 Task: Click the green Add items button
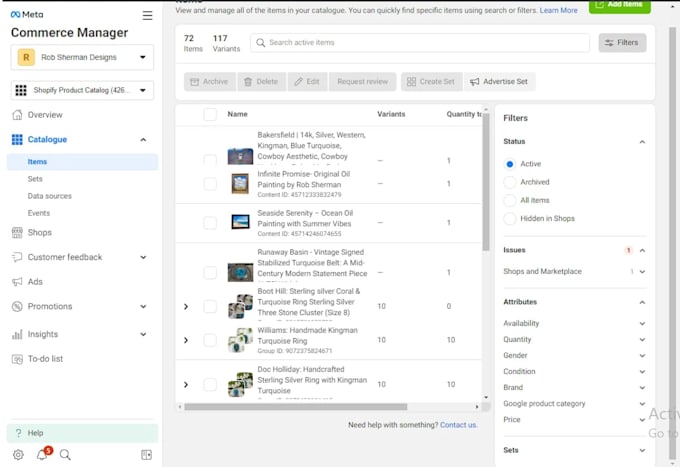coord(619,6)
